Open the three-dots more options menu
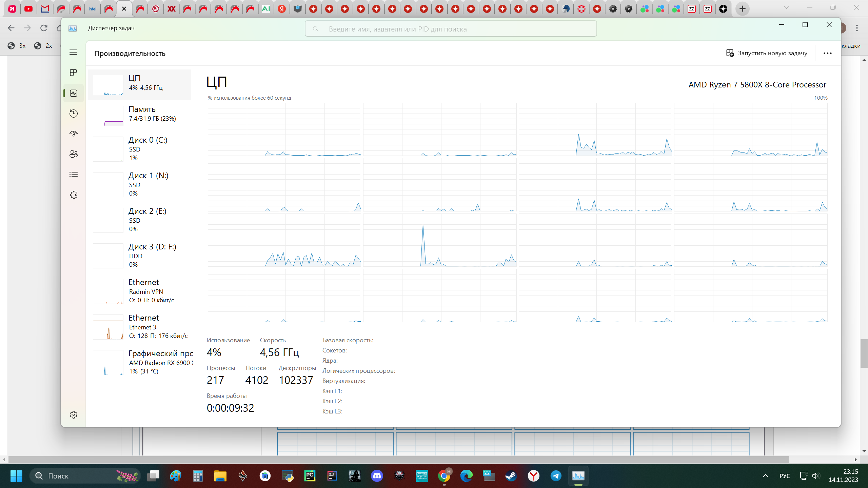Viewport: 868px width, 488px height. tap(827, 53)
